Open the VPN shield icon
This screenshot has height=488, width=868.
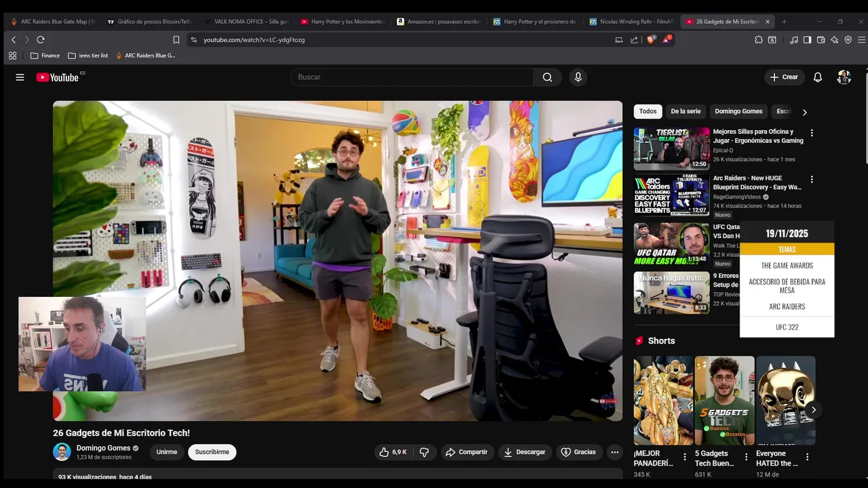[x=848, y=40]
